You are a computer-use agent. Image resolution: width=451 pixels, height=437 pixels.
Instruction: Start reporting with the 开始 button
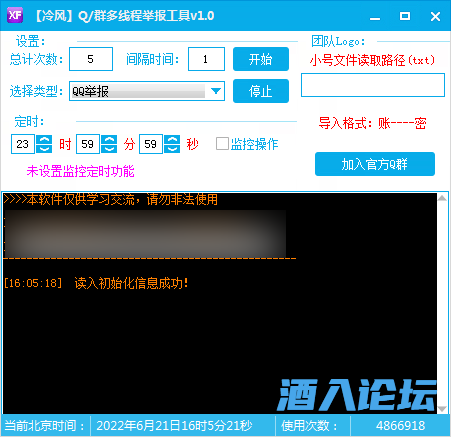261,59
